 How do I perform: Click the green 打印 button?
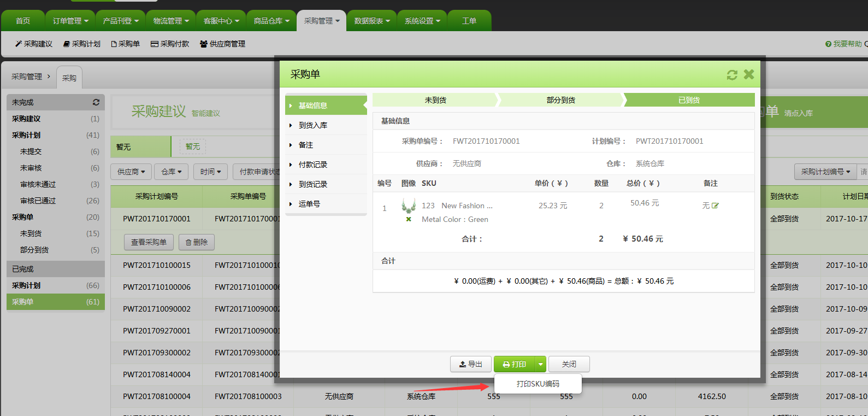click(514, 364)
